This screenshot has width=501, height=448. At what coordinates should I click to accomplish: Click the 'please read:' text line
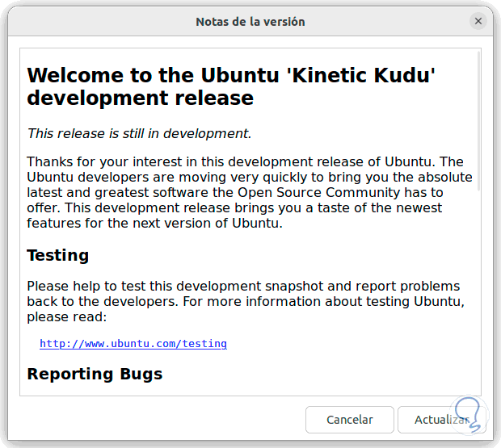coord(61,316)
